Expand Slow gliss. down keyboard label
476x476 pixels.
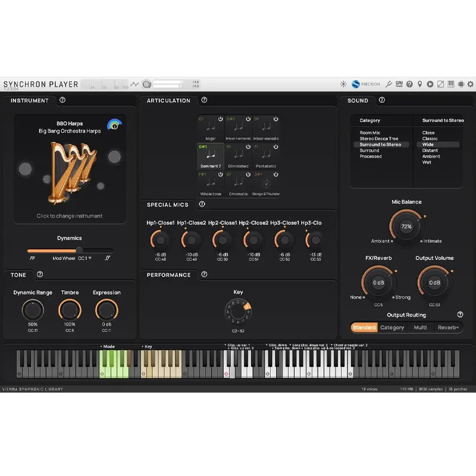click(x=286, y=348)
